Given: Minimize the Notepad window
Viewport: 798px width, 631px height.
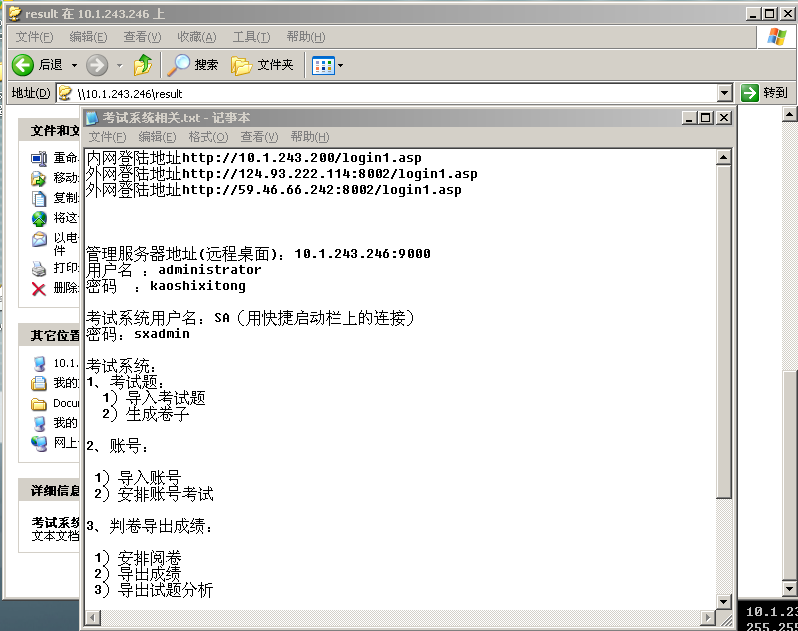Looking at the screenshot, I should pyautogui.click(x=689, y=118).
